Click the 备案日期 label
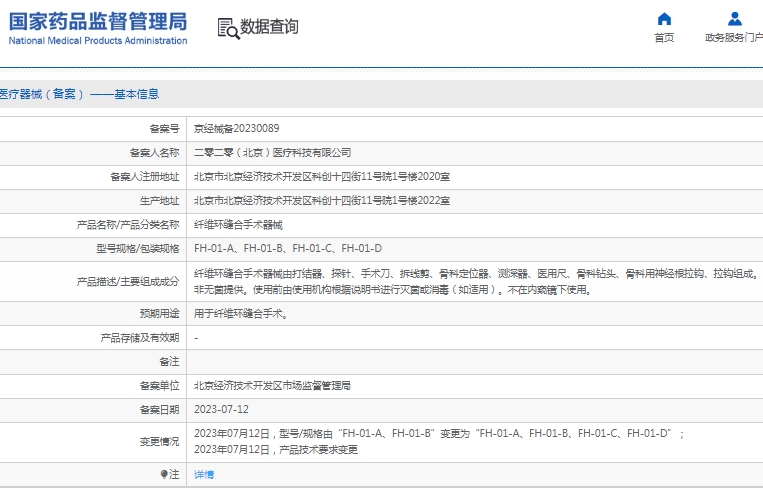Viewport: 763px width, 490px height. [x=160, y=410]
